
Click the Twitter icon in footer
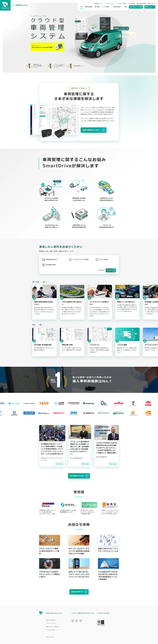(x=81, y=621)
